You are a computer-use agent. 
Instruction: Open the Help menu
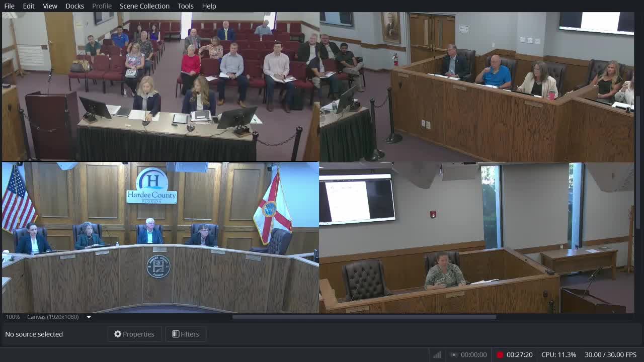(x=209, y=6)
